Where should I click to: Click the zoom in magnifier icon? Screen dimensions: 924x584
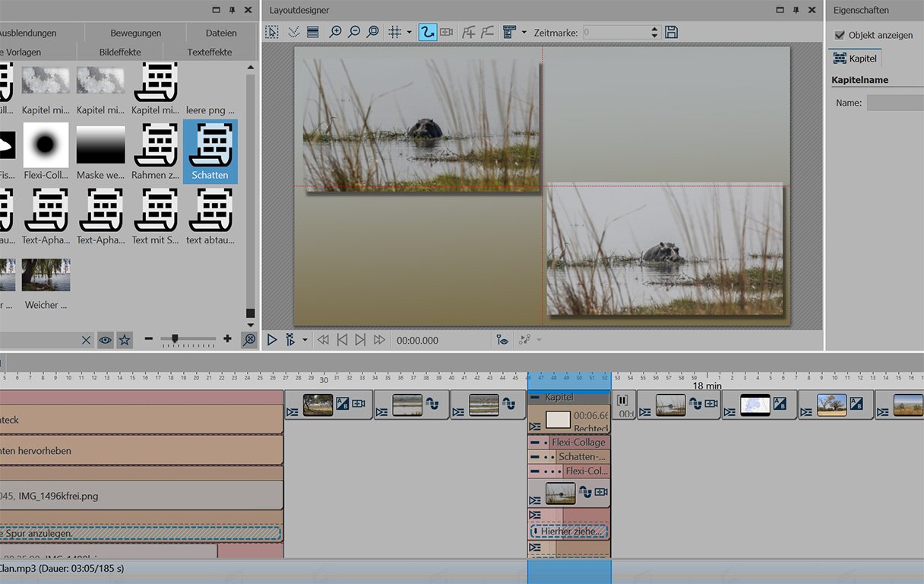(x=335, y=32)
